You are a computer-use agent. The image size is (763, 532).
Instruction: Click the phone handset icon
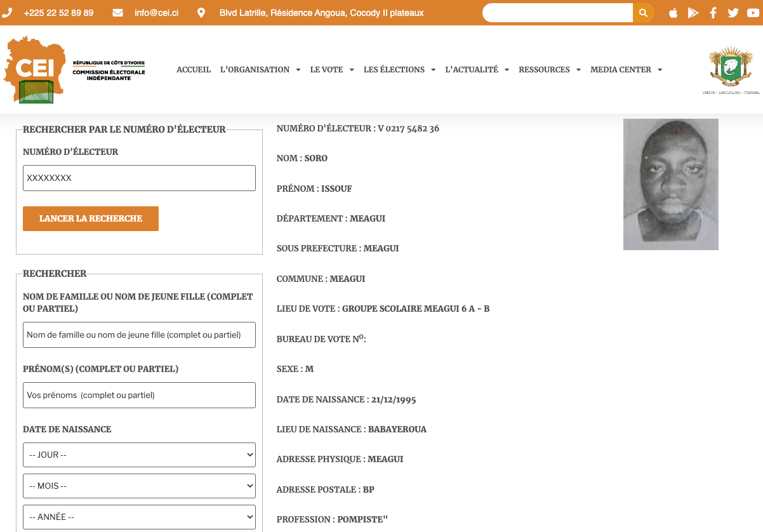9,12
